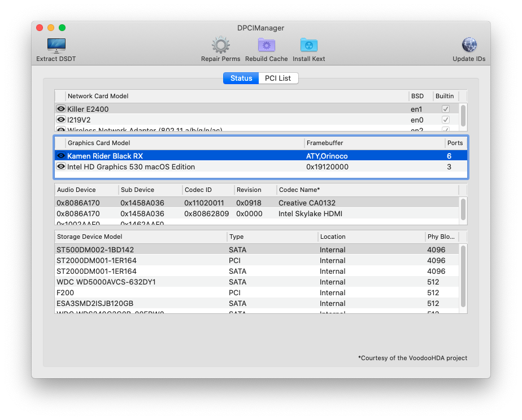522x420 pixels.
Task: Sort by Network Card Model column header
Action: (x=237, y=96)
